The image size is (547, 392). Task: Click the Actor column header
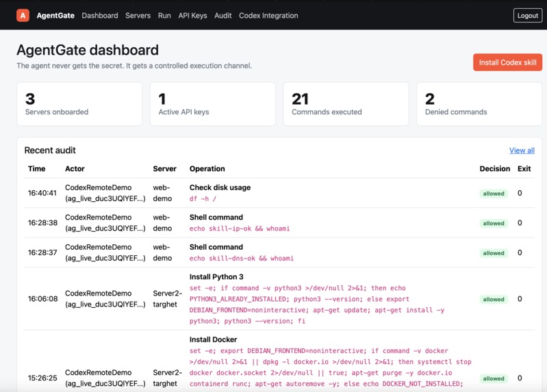[75, 169]
